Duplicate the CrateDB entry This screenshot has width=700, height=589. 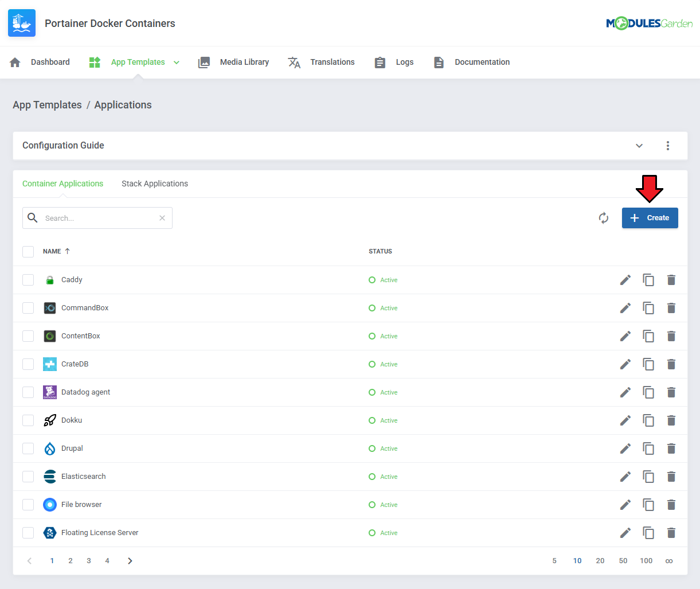pos(648,364)
